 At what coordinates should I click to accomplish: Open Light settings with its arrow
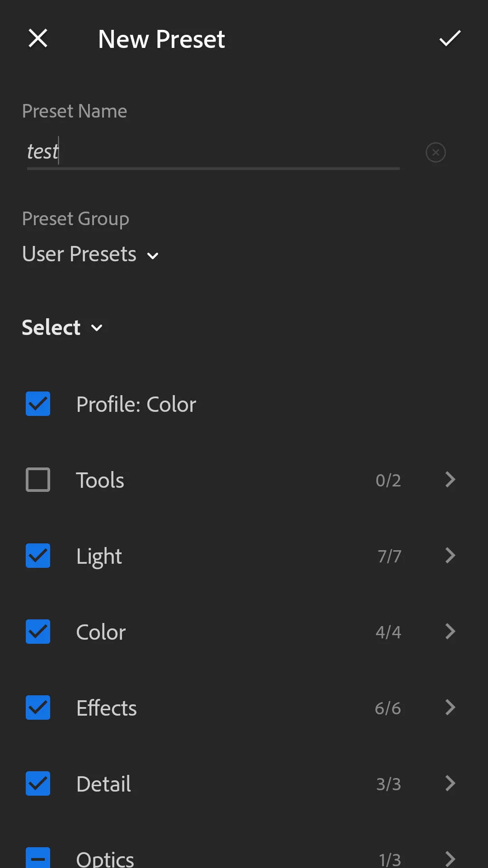click(450, 556)
